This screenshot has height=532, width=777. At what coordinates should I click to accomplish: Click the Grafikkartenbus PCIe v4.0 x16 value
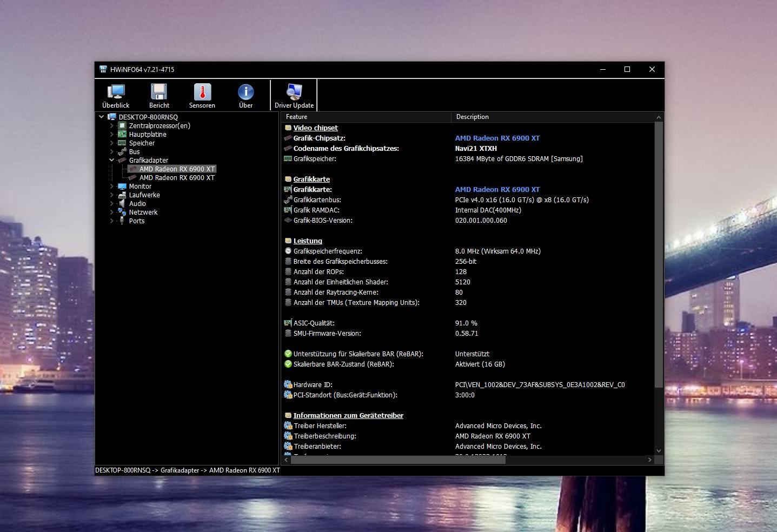[x=522, y=199]
